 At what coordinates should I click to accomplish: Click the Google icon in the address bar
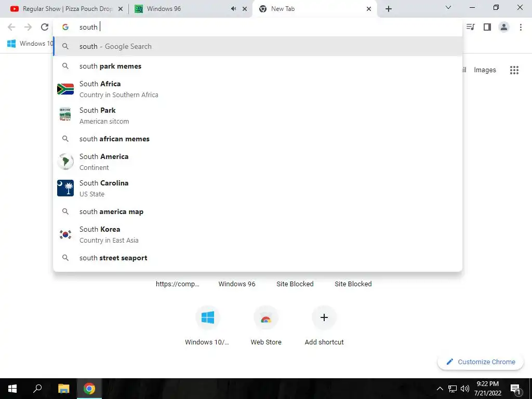65,27
